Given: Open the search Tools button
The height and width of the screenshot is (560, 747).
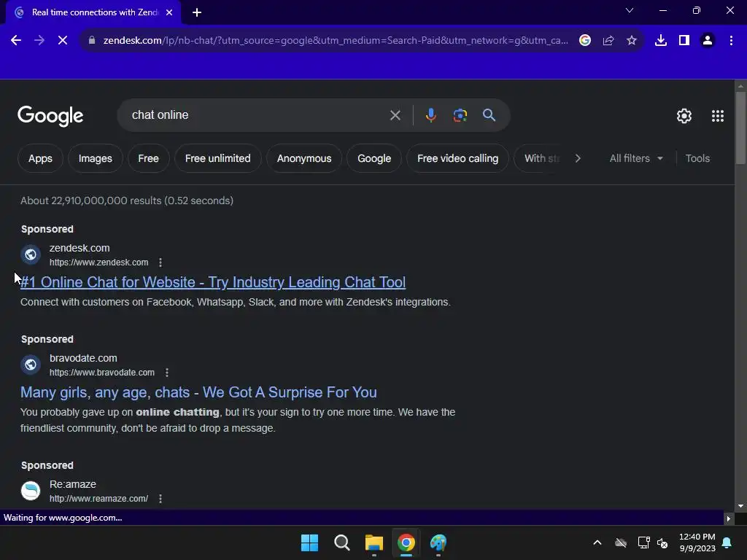Looking at the screenshot, I should (697, 158).
